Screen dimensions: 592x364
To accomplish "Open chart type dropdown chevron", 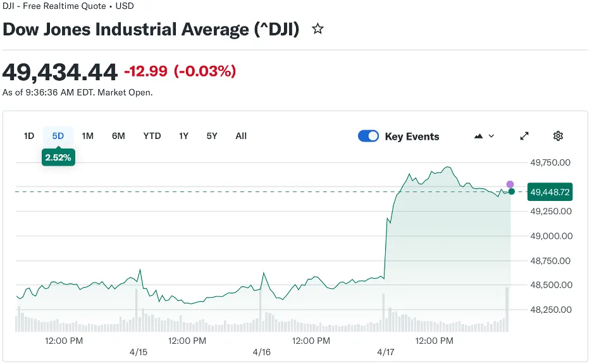I will coord(491,136).
